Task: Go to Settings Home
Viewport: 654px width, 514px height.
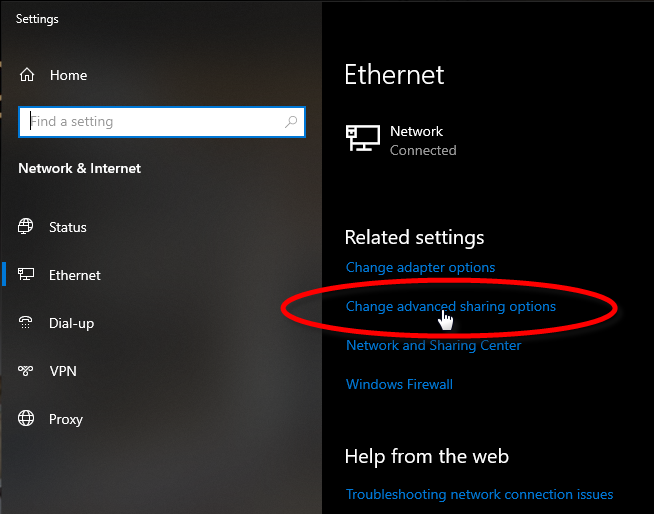Action: (x=68, y=75)
